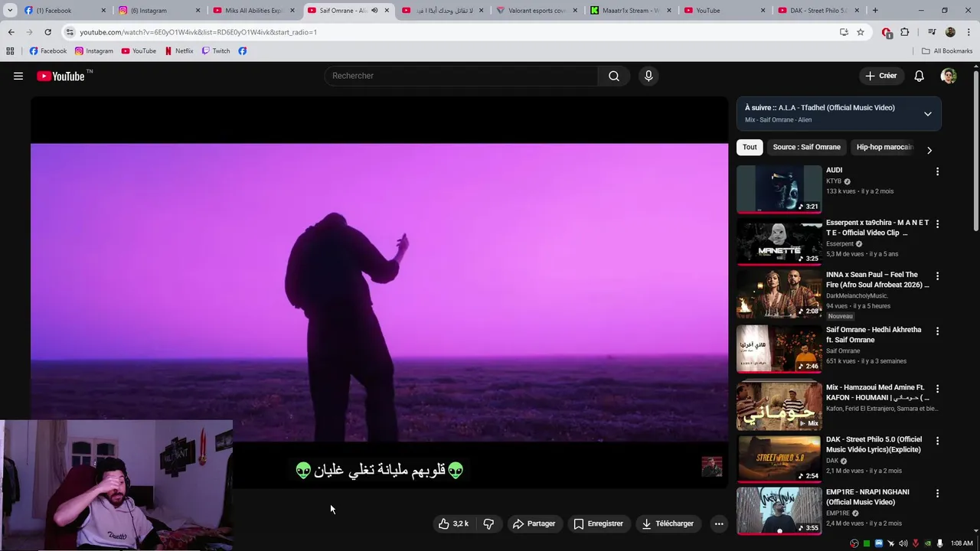
Task: Select 'Source : Saif Omrane' chip
Action: click(x=806, y=147)
